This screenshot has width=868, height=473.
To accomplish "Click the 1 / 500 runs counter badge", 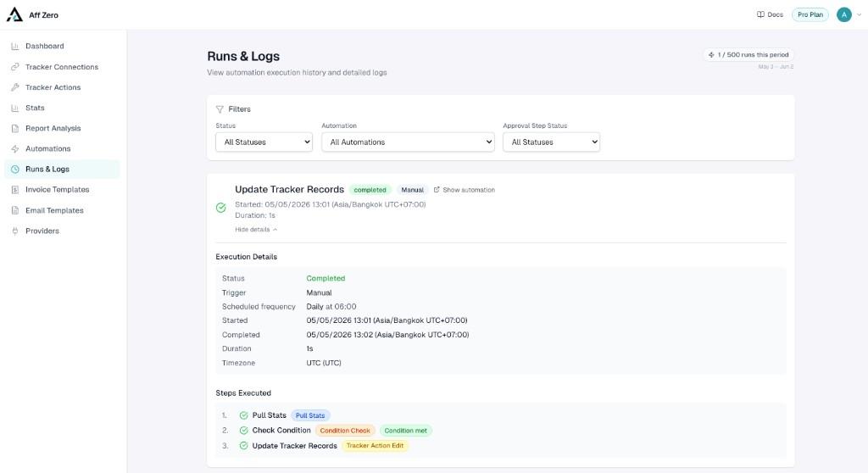I will point(749,55).
